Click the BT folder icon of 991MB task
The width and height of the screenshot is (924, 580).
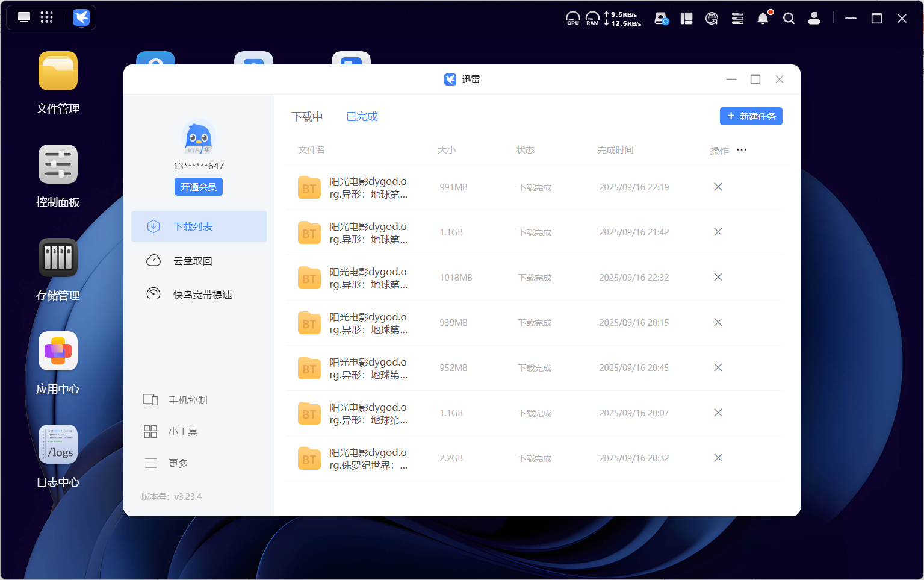pos(309,187)
